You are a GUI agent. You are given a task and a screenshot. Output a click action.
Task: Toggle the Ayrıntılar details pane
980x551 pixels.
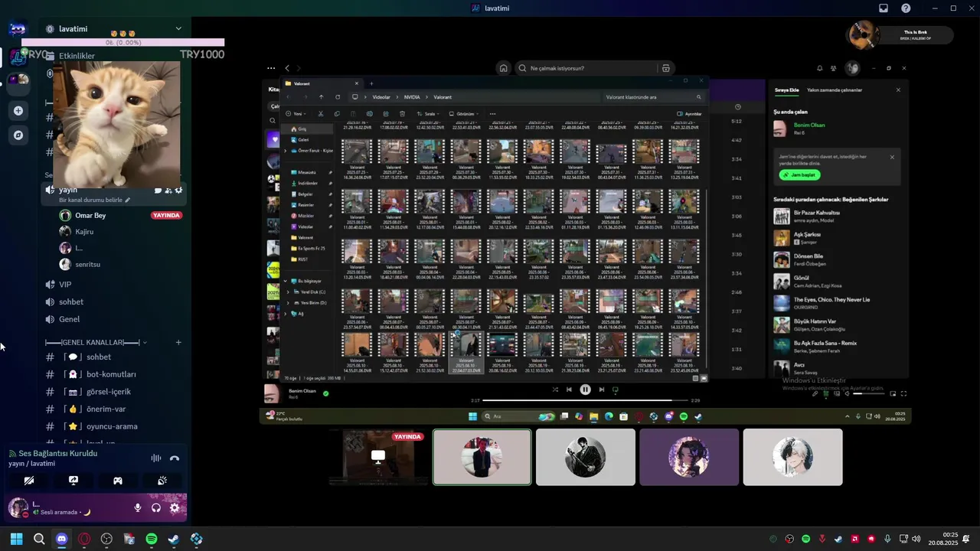pyautogui.click(x=689, y=113)
